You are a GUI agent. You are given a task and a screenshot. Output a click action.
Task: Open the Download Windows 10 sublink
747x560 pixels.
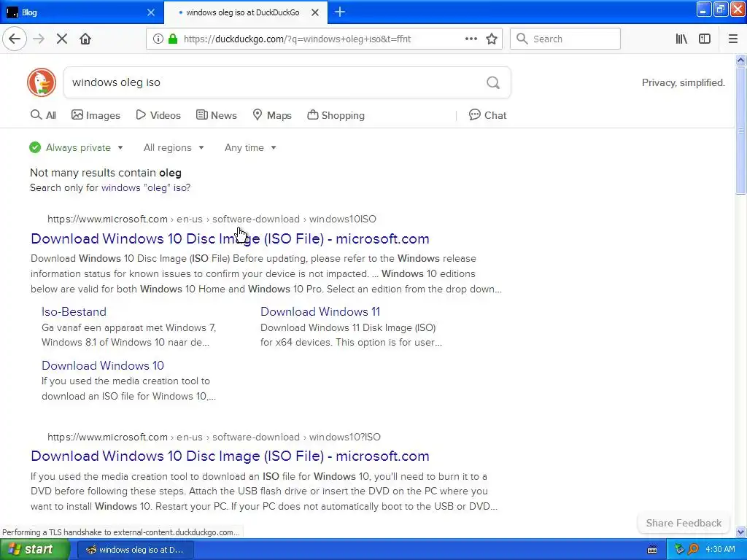tap(103, 365)
